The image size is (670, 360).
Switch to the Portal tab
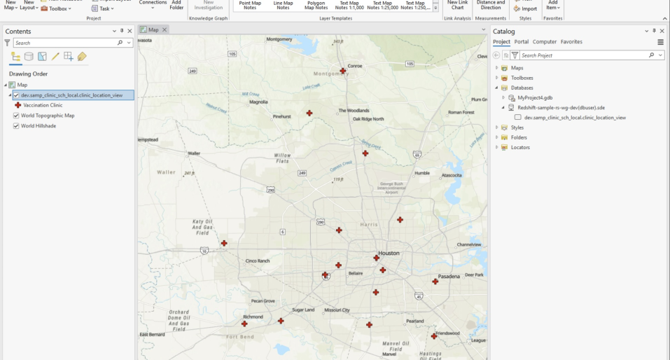tap(521, 42)
